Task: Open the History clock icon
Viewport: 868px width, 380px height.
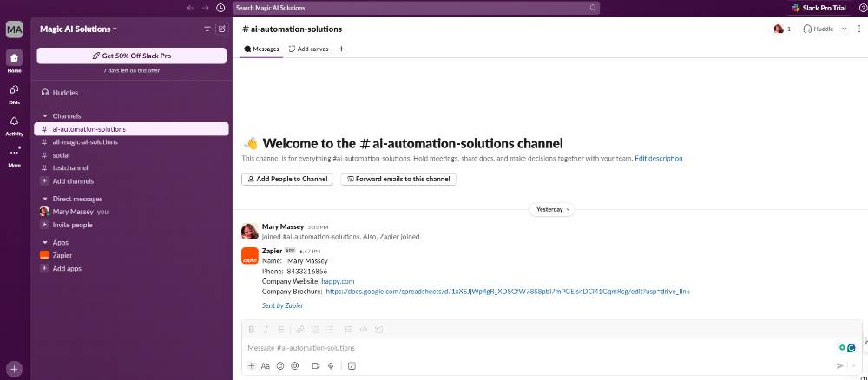Action: point(220,8)
